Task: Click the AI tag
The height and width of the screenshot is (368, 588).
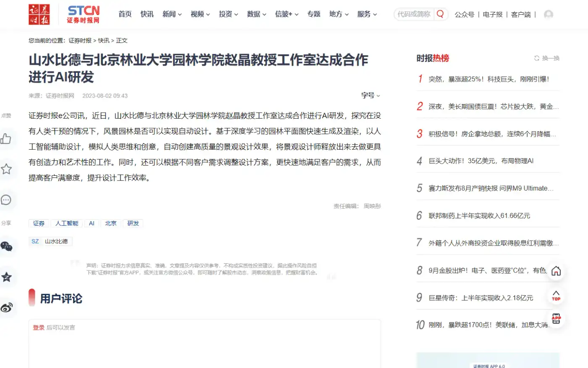Action: (92, 223)
